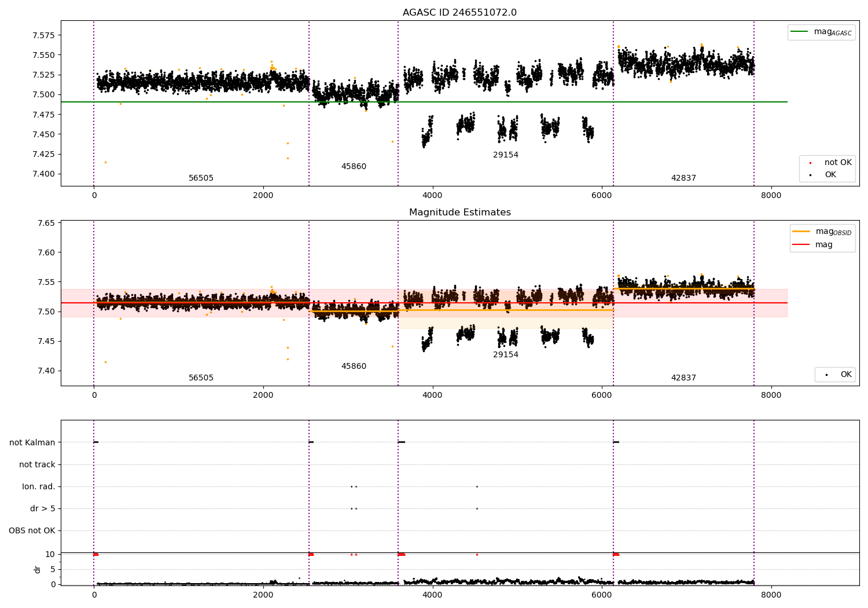Click the 7.60 y-axis tick label

46,252
